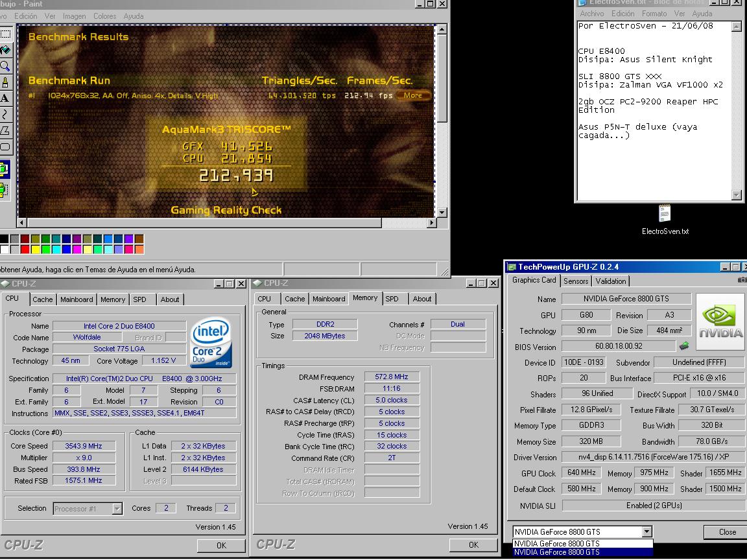Click the 'CPU E8400' line in Notepad
The height and width of the screenshot is (560, 747).
[601, 51]
